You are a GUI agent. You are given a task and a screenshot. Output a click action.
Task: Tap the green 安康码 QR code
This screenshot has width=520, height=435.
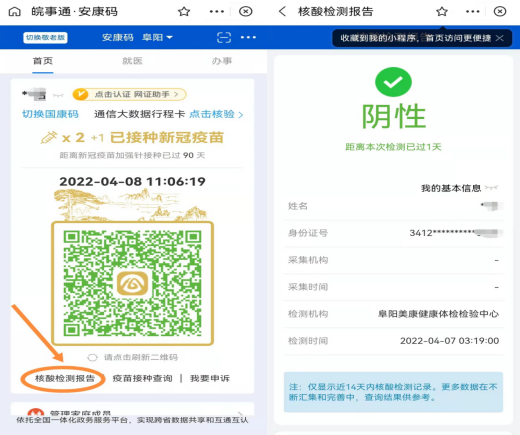coord(132,283)
